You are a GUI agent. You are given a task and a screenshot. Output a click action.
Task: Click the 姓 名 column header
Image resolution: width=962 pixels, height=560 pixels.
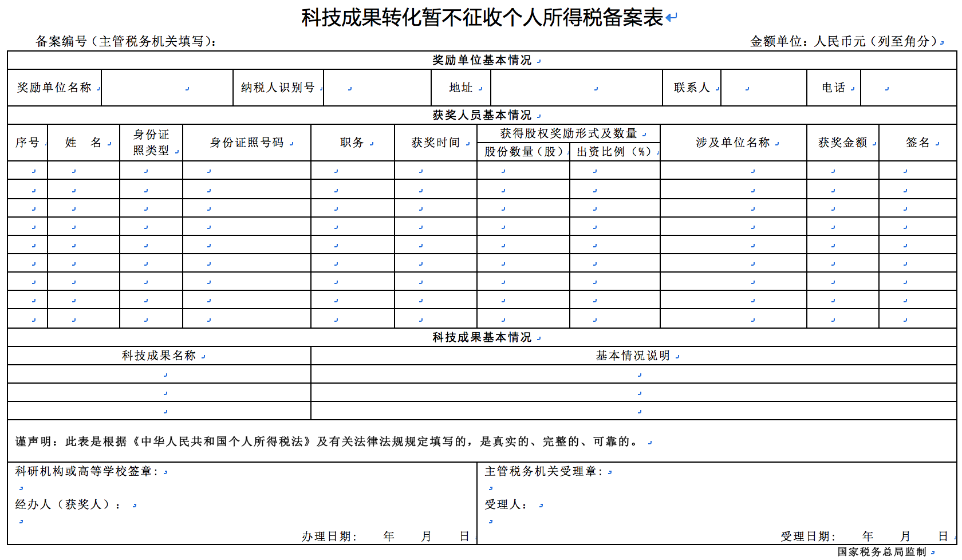84,143
